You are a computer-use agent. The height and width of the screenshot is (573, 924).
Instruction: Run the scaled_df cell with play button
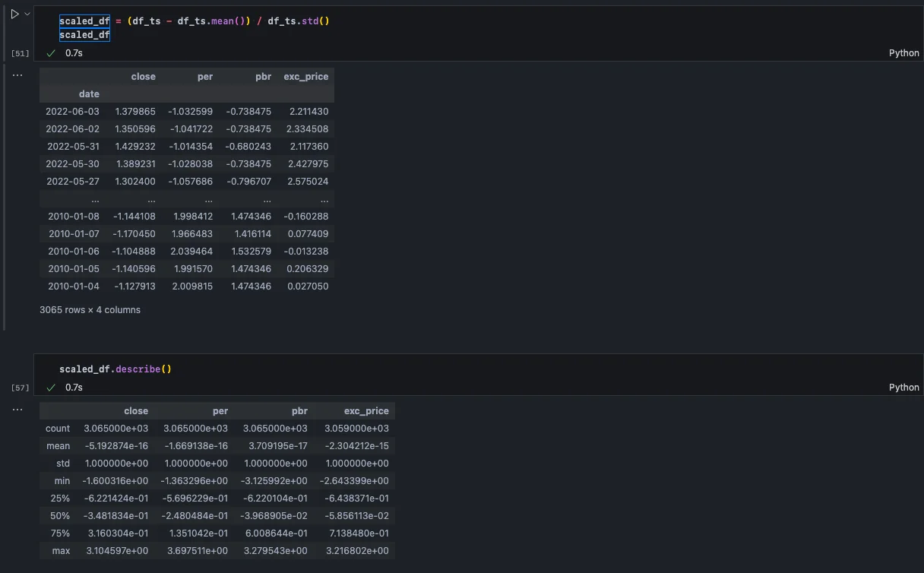tap(14, 14)
